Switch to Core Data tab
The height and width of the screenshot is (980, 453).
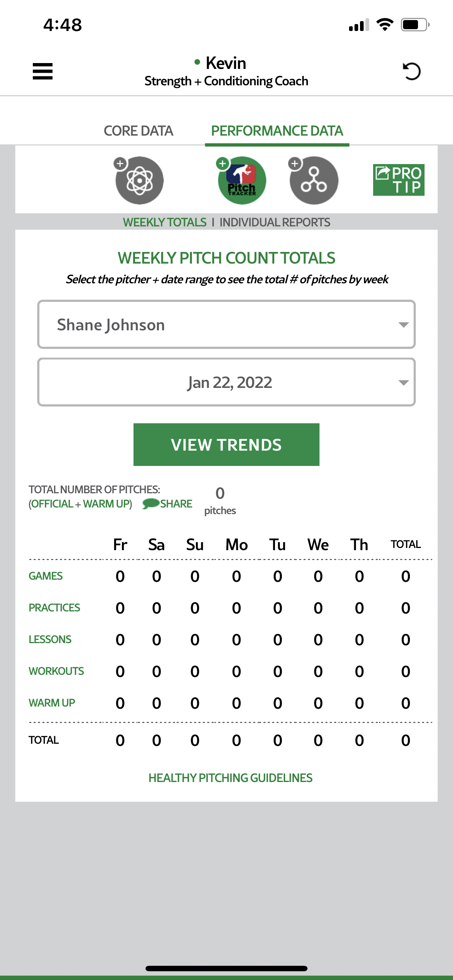pos(138,131)
